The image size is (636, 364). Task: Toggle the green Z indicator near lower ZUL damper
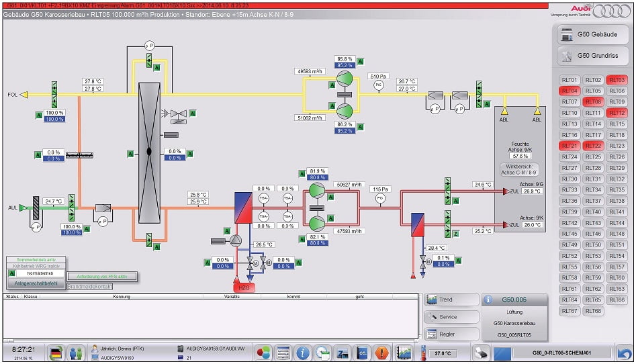coord(456,234)
